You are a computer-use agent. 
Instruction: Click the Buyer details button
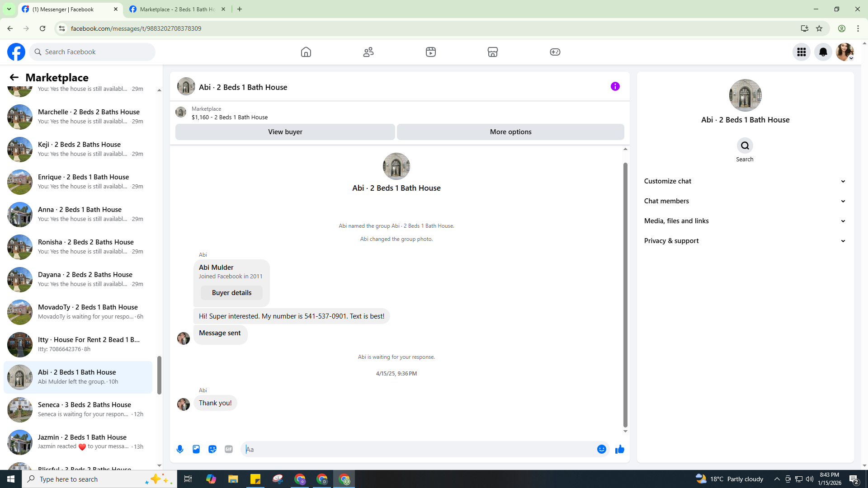coord(231,293)
